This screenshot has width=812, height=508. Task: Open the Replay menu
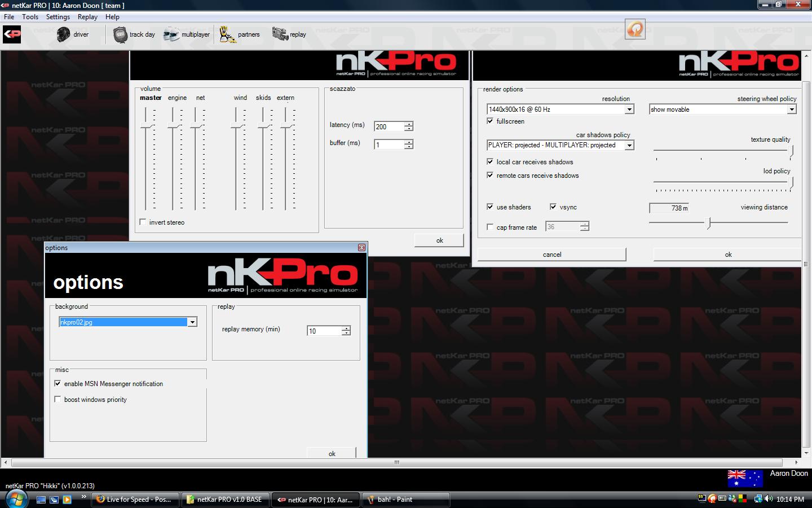pos(87,17)
